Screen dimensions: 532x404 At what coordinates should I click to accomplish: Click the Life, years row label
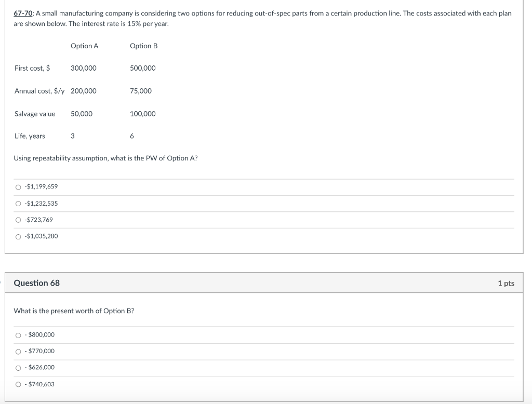pos(30,136)
